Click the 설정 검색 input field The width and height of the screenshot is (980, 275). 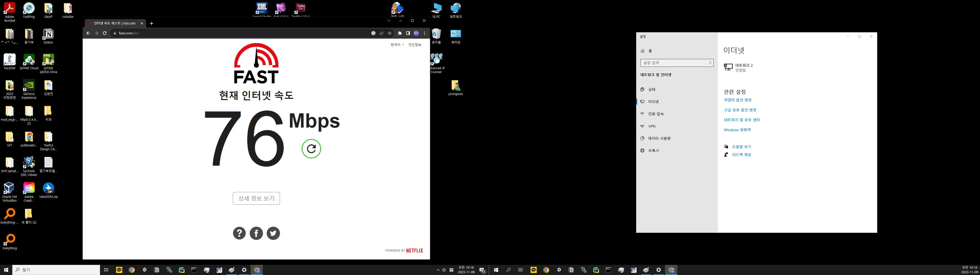pos(673,63)
